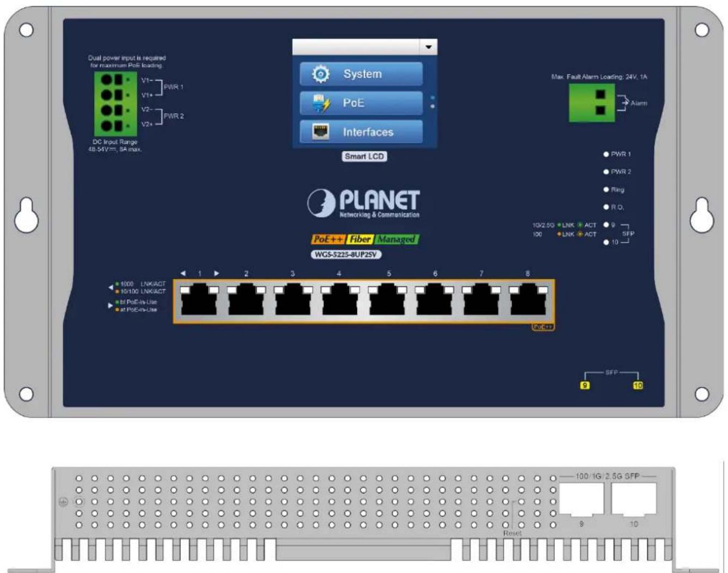Click the green Alarm terminal block
The height and width of the screenshot is (573, 728).
click(x=592, y=103)
